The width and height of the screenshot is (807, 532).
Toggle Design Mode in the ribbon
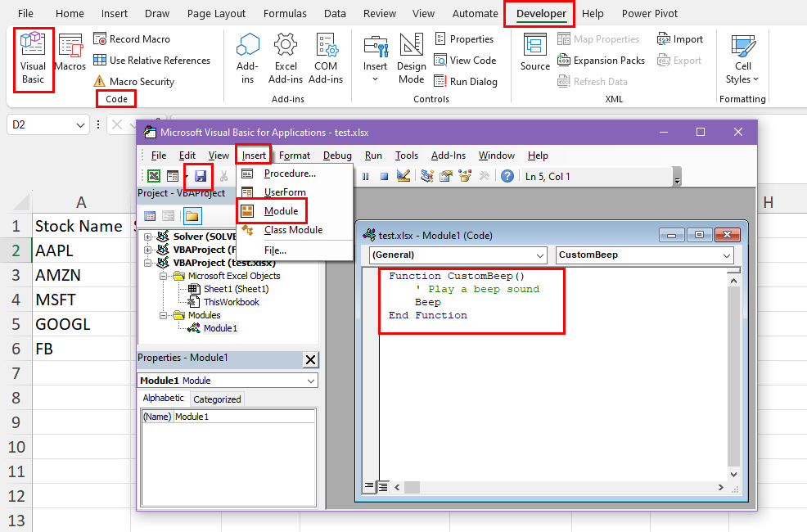(411, 58)
